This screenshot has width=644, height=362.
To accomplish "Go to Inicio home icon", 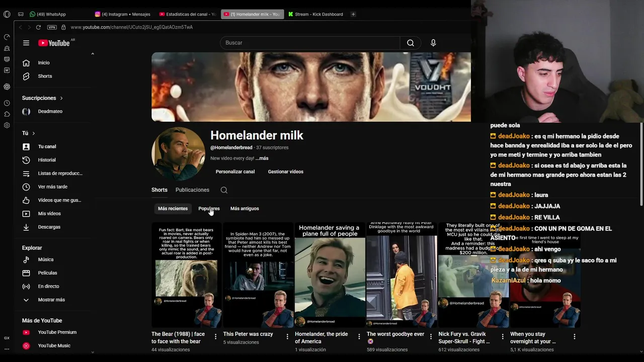I will (x=26, y=63).
